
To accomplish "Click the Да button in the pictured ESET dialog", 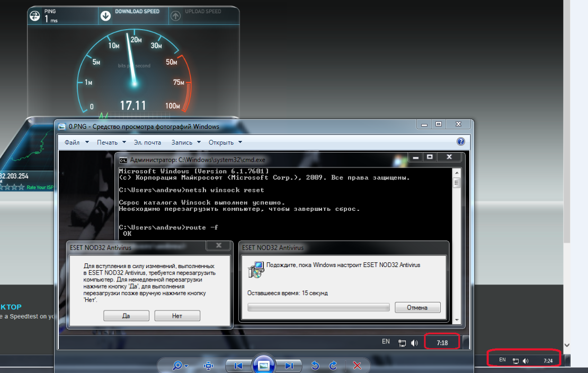I will (x=127, y=316).
